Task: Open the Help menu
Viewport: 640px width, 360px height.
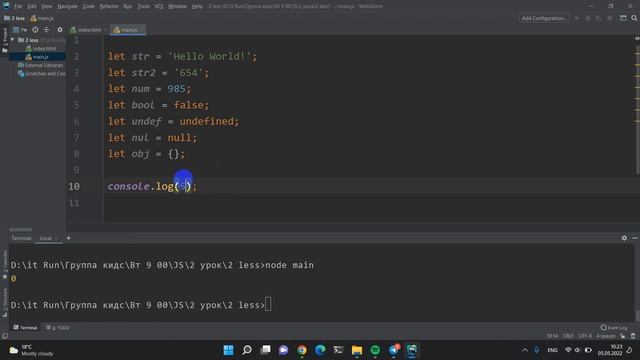Action: pyautogui.click(x=197, y=6)
